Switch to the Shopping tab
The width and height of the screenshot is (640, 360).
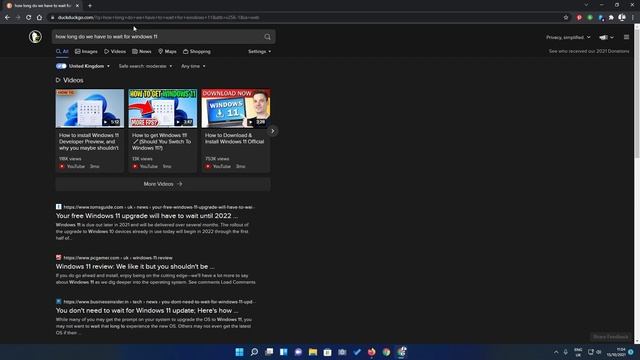tap(197, 51)
